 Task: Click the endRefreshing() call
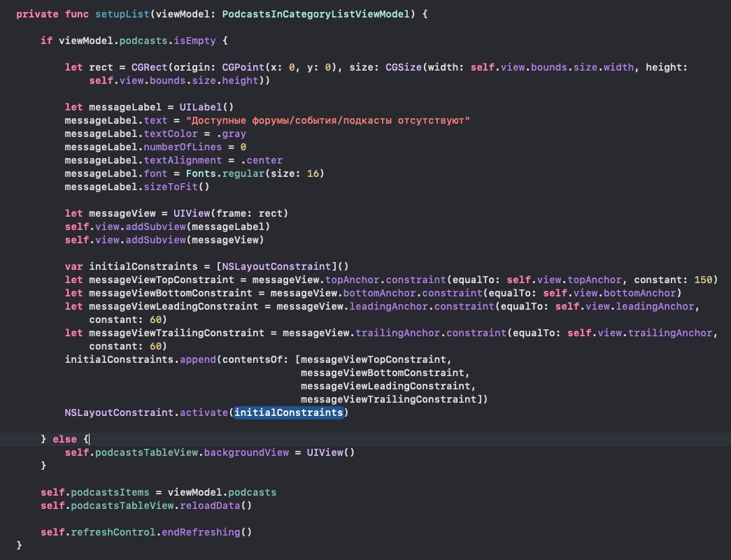click(206, 531)
